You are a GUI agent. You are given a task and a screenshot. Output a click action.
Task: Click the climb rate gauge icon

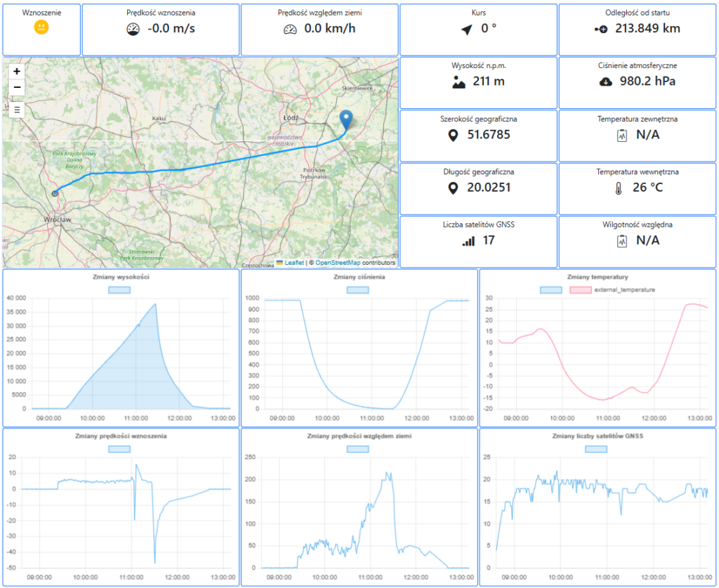click(x=133, y=30)
